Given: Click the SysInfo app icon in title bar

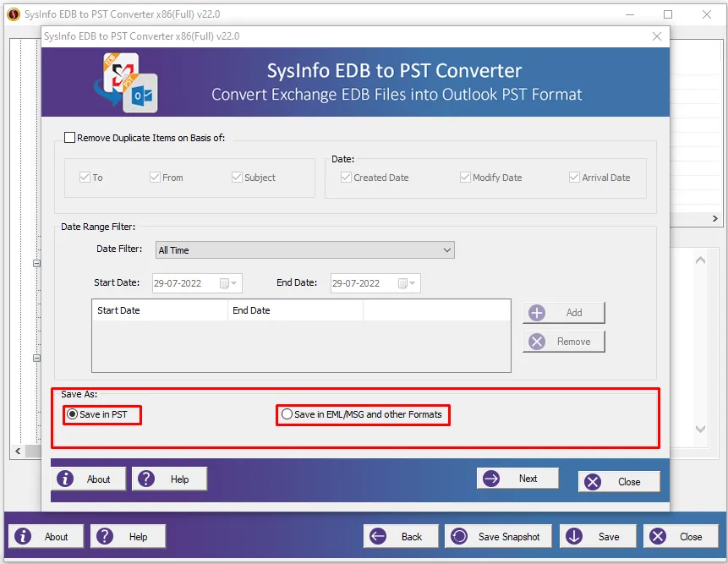Looking at the screenshot, I should [14, 14].
